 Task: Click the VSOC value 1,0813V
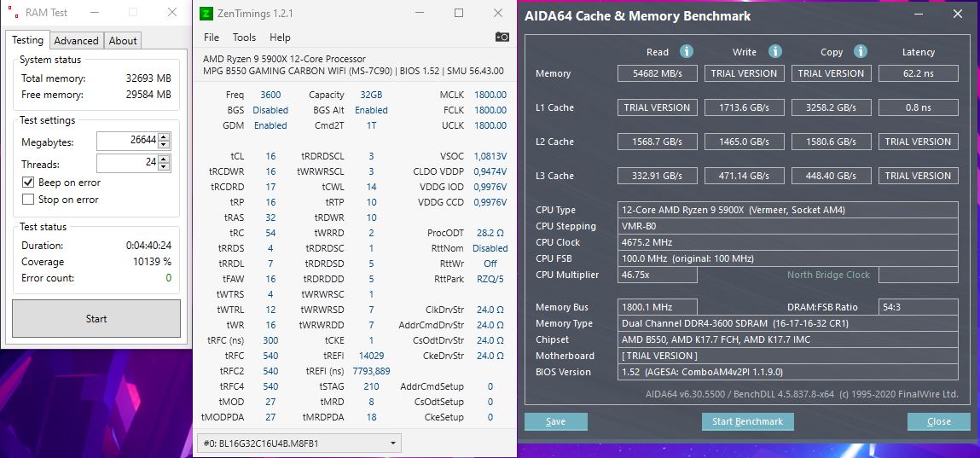(490, 156)
